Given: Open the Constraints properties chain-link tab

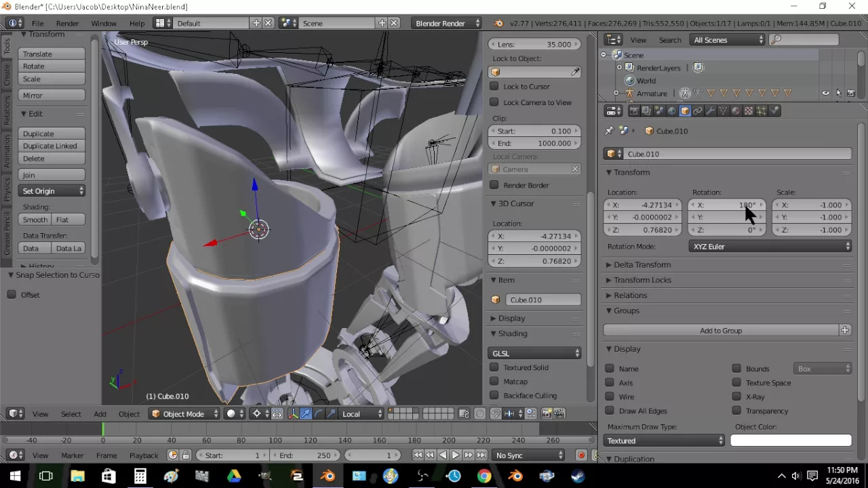Looking at the screenshot, I should 697,110.
